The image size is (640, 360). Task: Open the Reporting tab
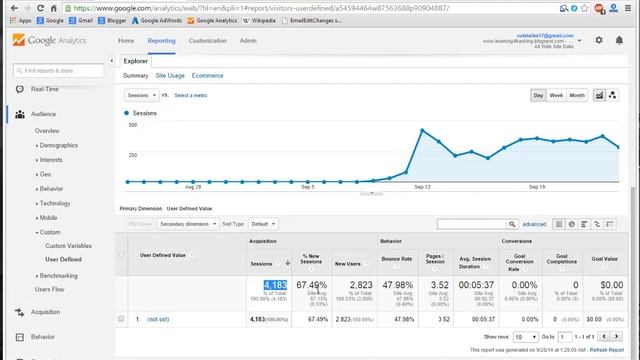[161, 41]
